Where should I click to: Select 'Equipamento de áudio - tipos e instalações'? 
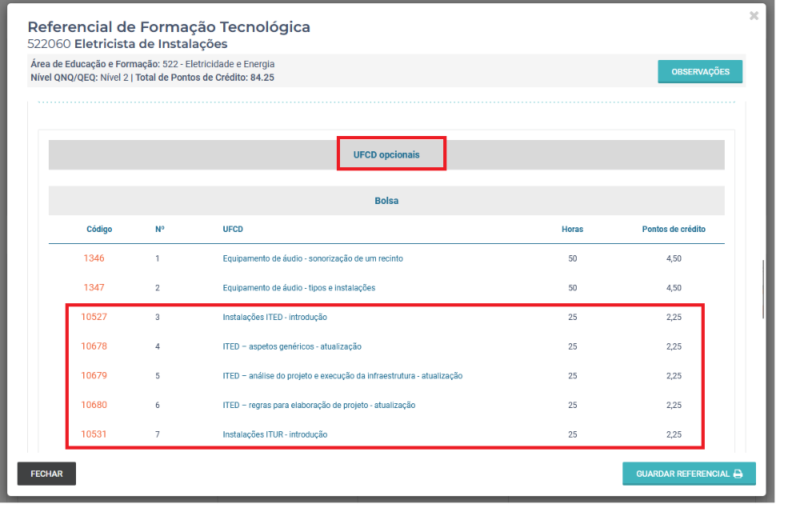tap(298, 287)
